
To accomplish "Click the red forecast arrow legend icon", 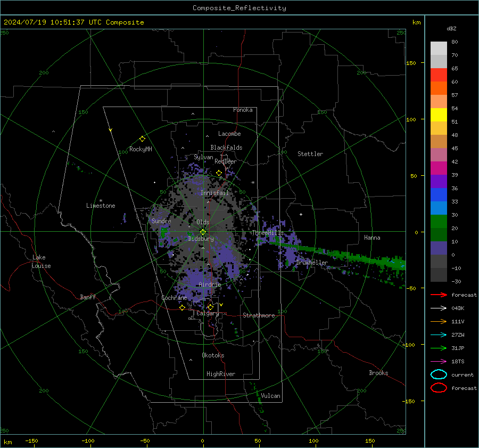I will coord(439,295).
